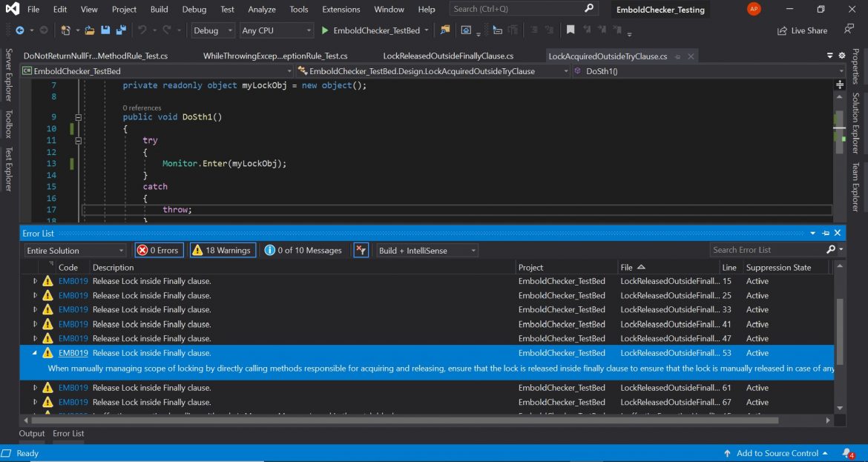This screenshot has height=462, width=868.
Task: Open the Entire Solution scope dropdown
Action: coord(74,250)
